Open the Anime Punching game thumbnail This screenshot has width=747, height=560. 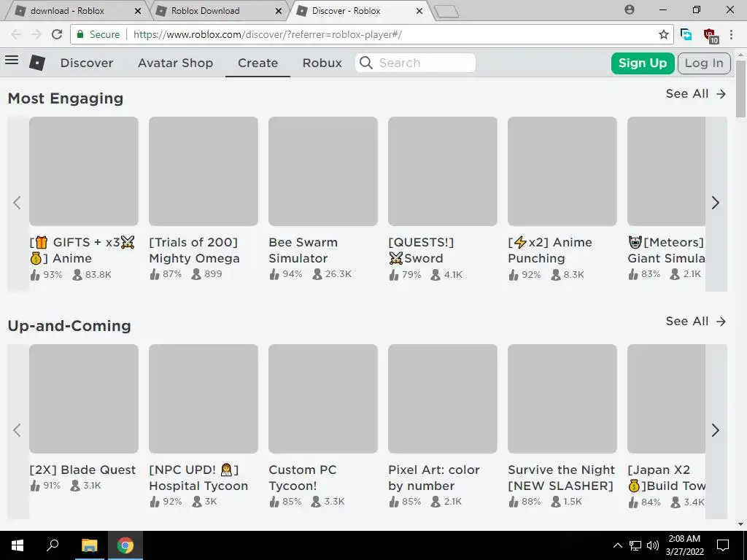[562, 171]
